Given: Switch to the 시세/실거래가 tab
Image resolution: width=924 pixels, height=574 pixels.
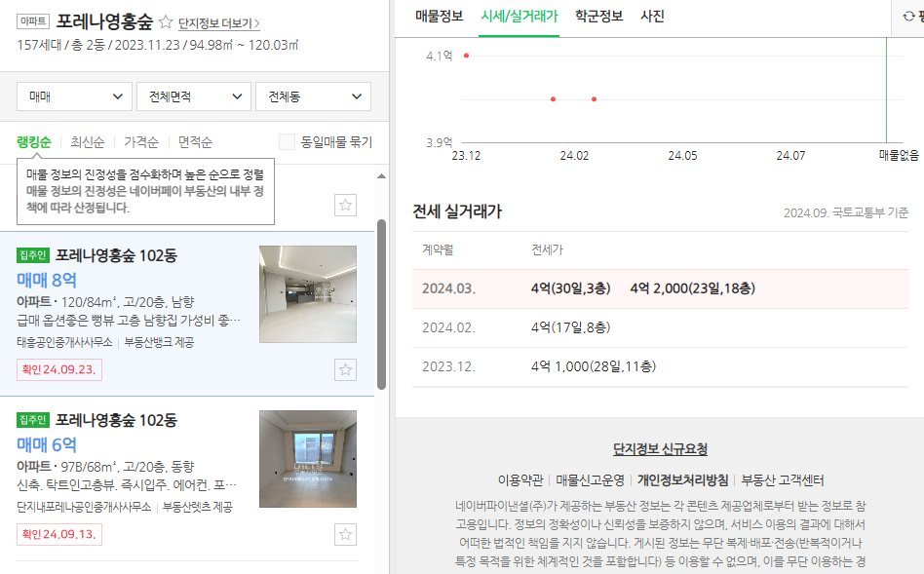Looking at the screenshot, I should (x=520, y=17).
